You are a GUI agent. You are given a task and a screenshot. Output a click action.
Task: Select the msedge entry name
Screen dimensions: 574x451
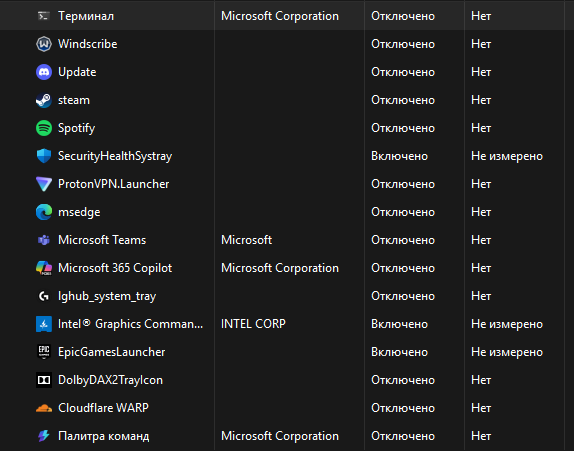[x=79, y=212]
